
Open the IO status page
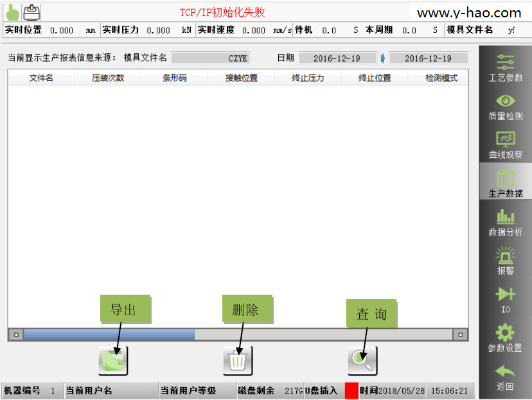point(505,299)
